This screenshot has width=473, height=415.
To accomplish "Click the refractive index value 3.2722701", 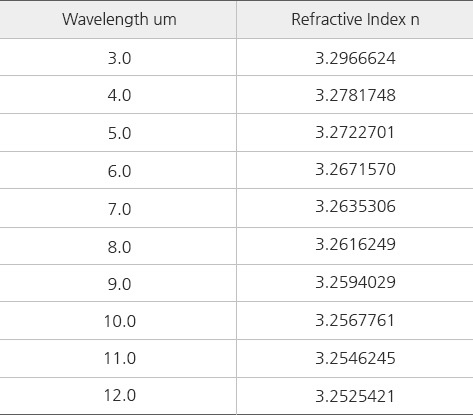I will point(355,132).
